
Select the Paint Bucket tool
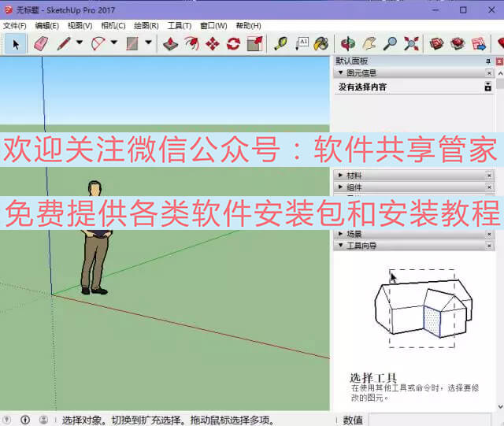[321, 43]
